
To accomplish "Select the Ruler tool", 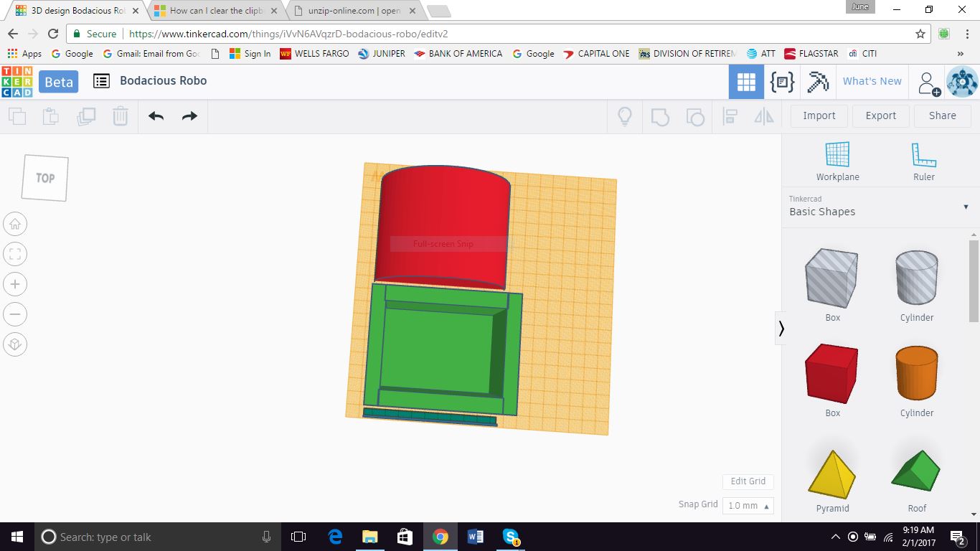I will [924, 161].
